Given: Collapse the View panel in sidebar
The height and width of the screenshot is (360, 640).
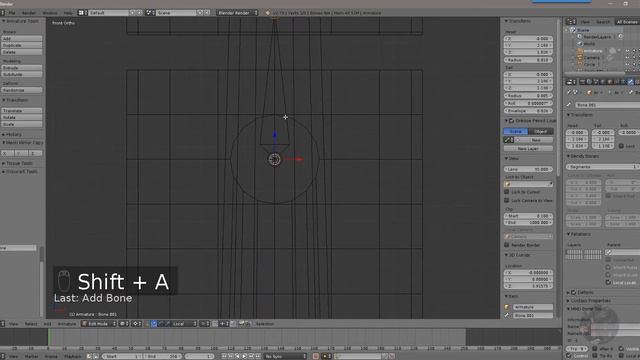Looking at the screenshot, I should coord(511,158).
